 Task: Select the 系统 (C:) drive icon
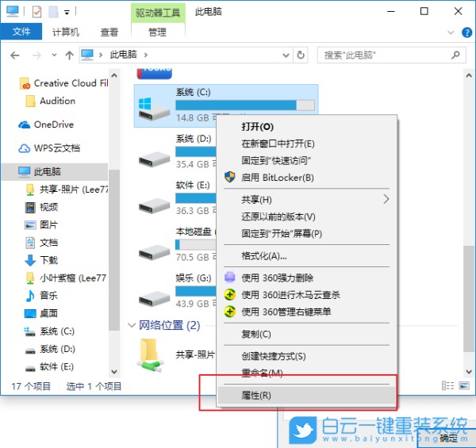click(x=154, y=109)
